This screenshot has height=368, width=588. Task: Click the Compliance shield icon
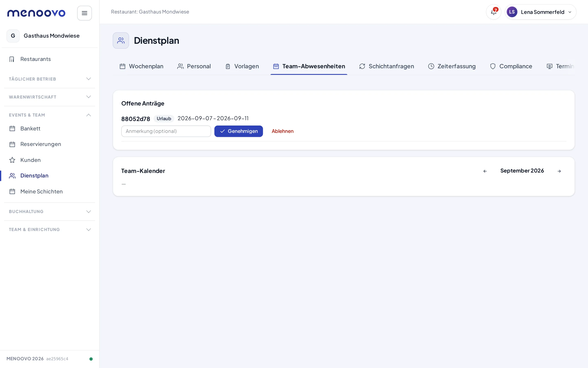493,66
